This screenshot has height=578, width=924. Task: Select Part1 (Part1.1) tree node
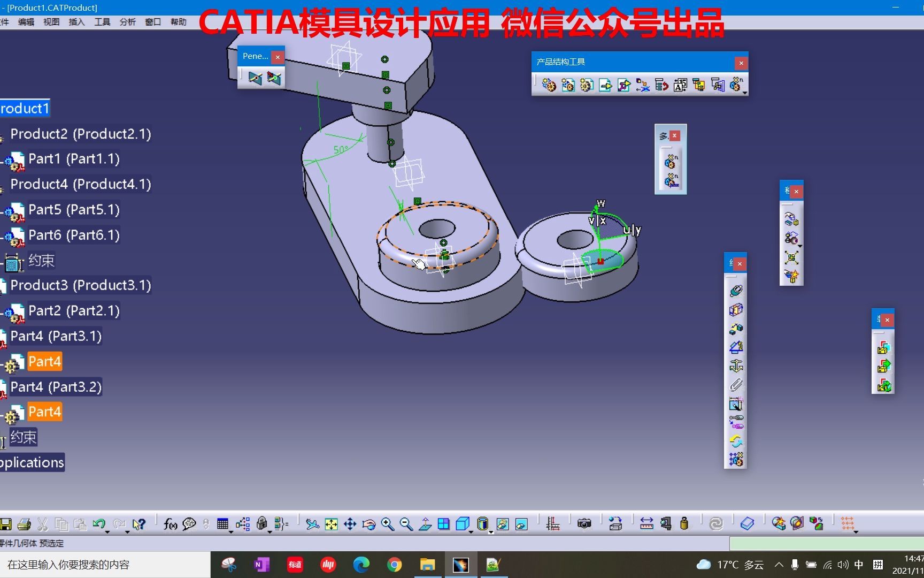[74, 159]
